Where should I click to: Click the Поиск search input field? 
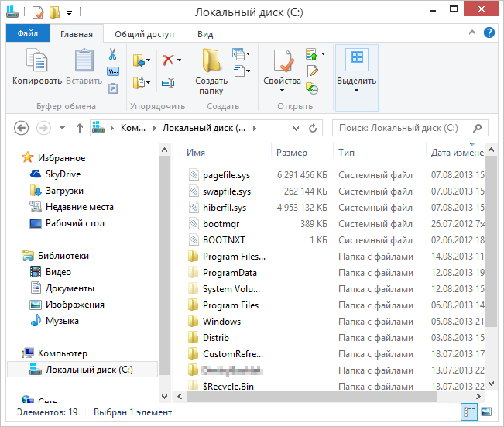coord(403,128)
